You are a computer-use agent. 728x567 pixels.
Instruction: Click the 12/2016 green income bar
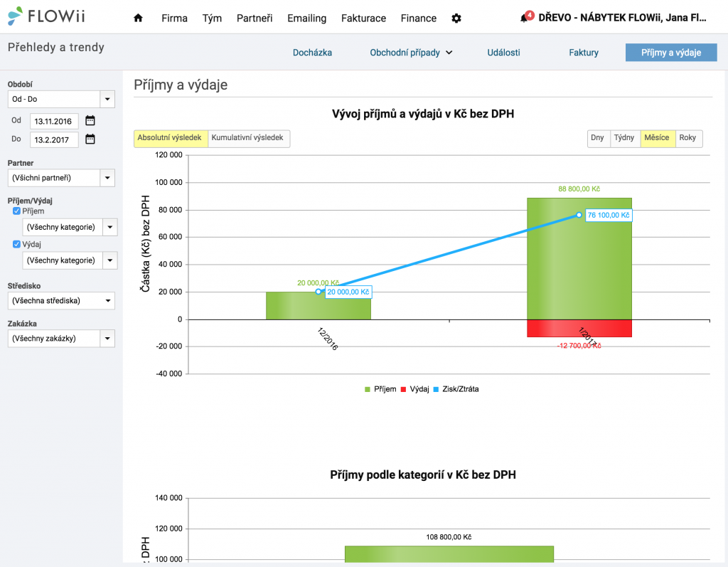coord(318,306)
